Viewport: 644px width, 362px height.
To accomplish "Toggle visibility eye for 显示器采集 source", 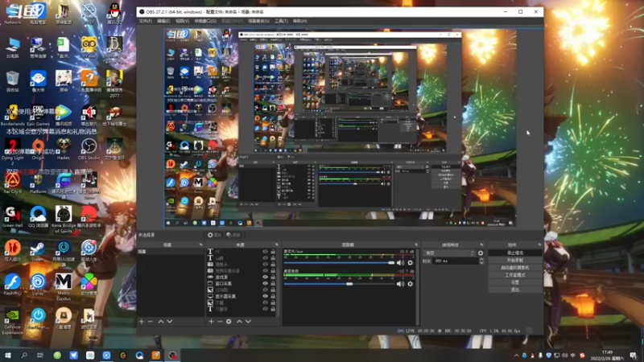I will 265,296.
